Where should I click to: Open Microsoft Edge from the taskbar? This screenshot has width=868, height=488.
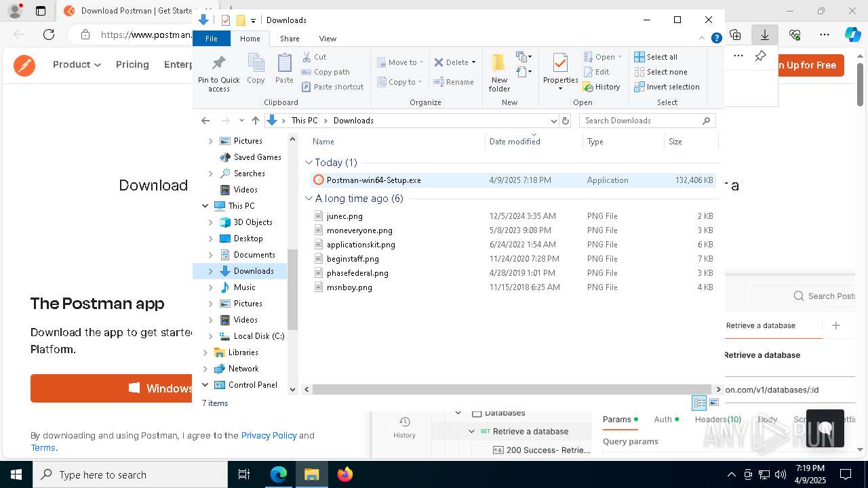279,474
